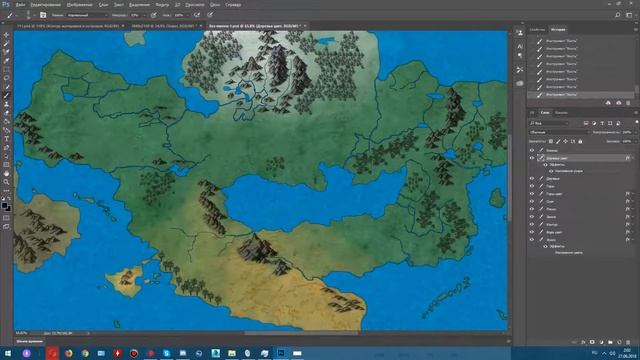Select the Clone Stamp tool
The height and width of the screenshot is (360, 640).
coord(6,104)
